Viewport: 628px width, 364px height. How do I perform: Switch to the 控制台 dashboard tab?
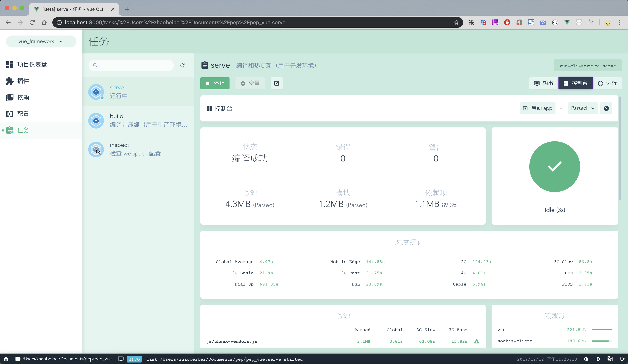click(575, 83)
